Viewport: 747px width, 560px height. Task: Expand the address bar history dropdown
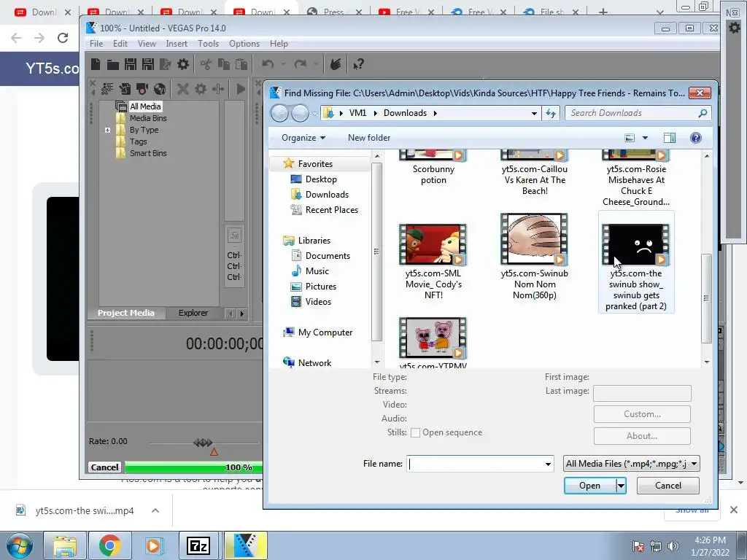click(x=534, y=113)
